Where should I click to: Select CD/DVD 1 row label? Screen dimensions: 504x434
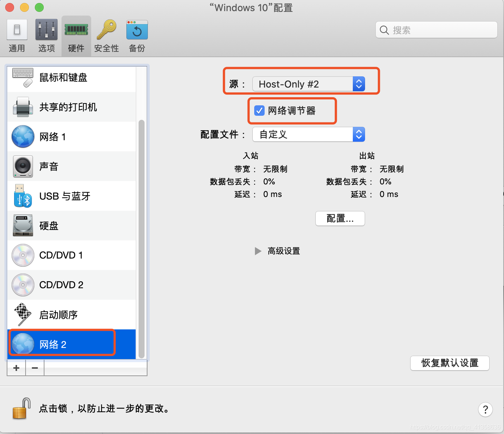[x=61, y=255]
